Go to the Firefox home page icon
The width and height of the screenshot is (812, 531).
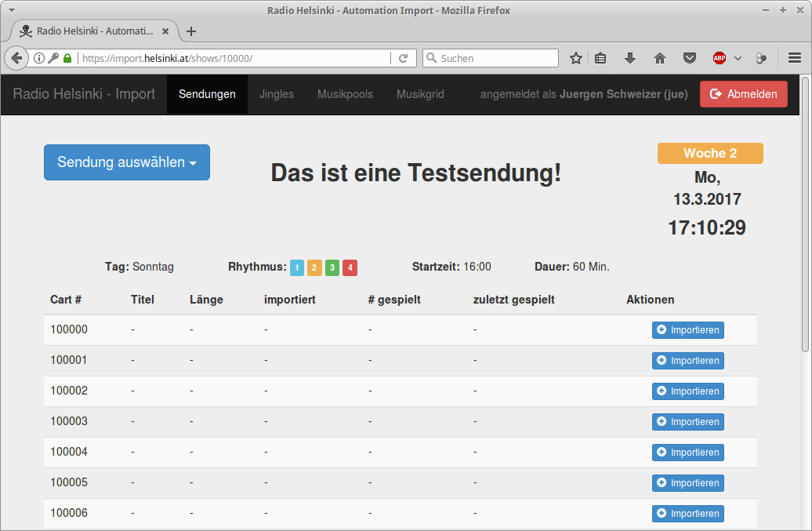tap(659, 59)
